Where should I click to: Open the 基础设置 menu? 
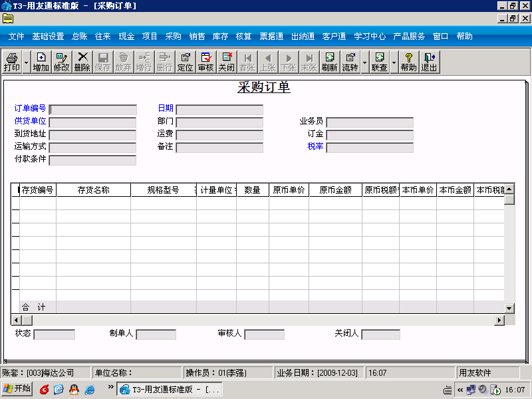coord(48,37)
